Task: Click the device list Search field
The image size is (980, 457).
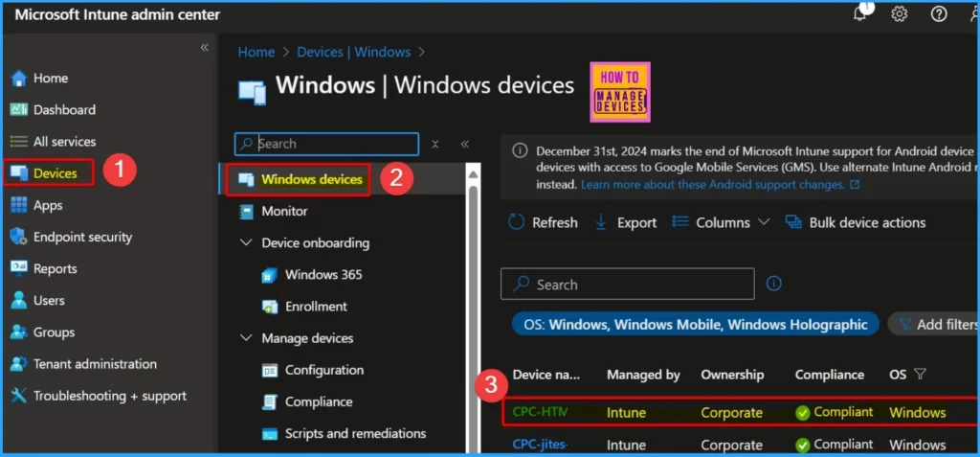Action: tap(628, 285)
